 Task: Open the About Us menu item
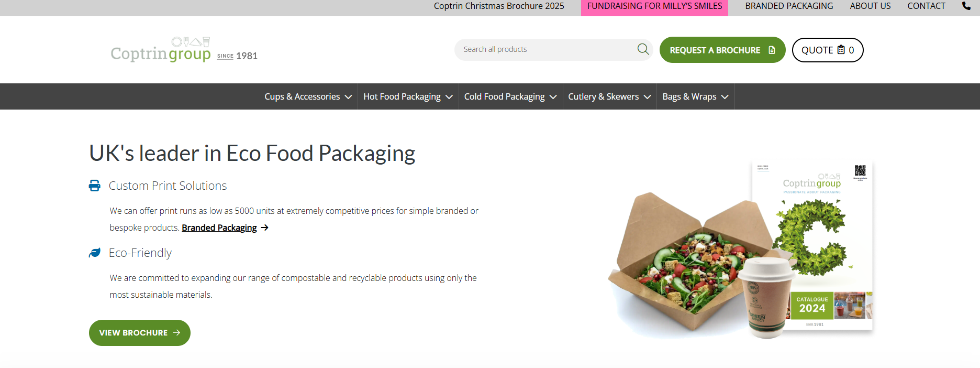pos(870,6)
